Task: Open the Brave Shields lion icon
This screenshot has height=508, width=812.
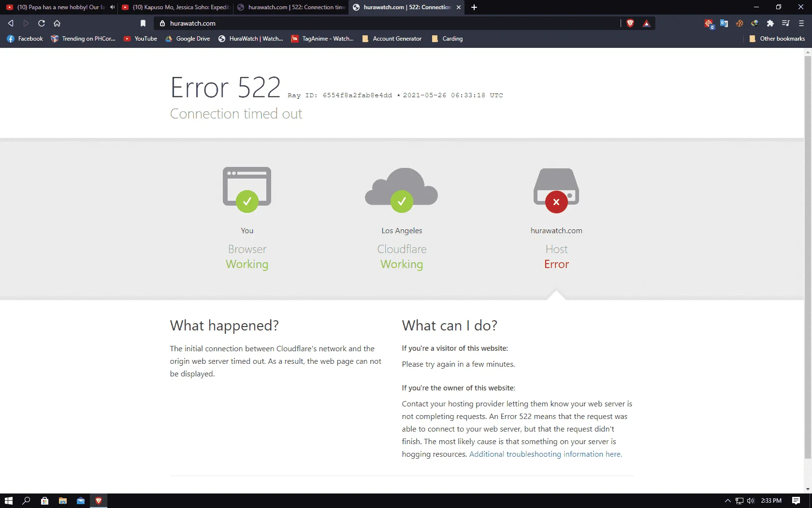Action: [x=630, y=23]
